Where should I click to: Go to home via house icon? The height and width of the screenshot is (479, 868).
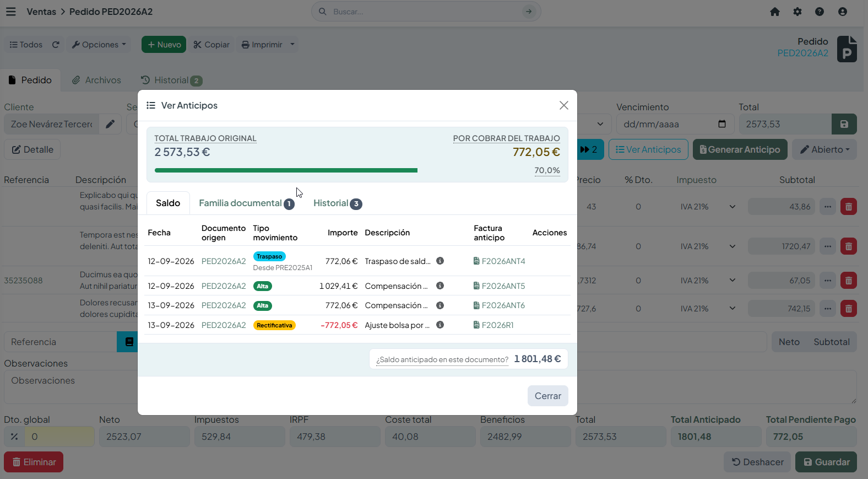tap(775, 12)
